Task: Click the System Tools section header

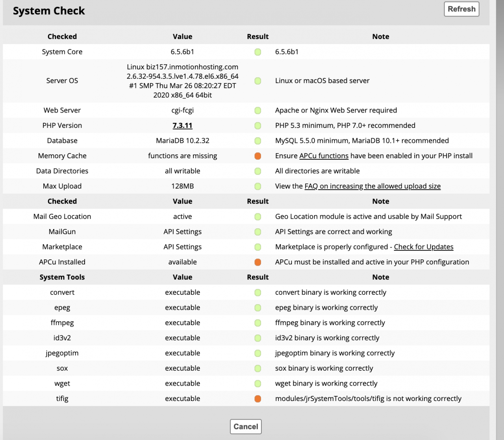Action: pyautogui.click(x=62, y=277)
